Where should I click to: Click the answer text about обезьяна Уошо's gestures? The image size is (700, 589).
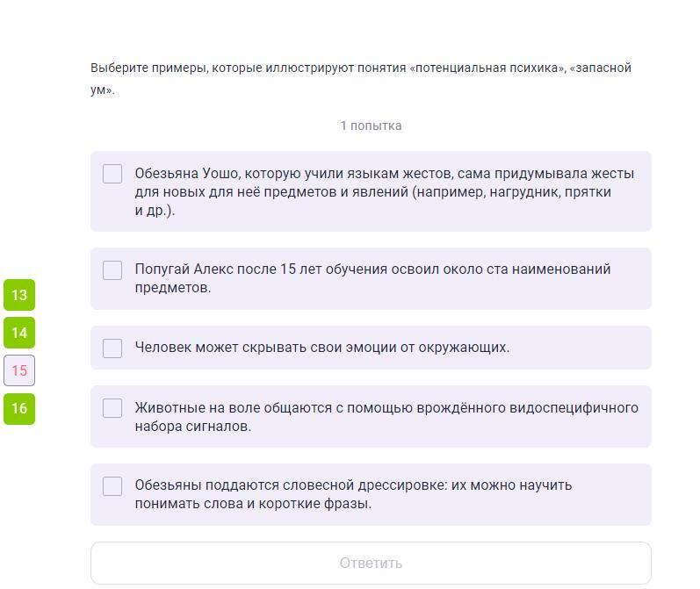(385, 192)
